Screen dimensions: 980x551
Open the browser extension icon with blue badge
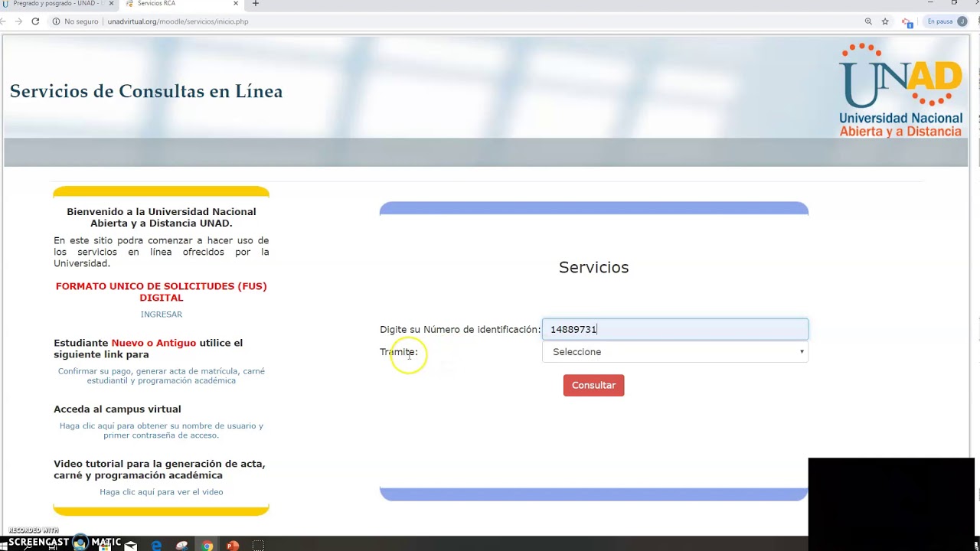click(x=907, y=22)
